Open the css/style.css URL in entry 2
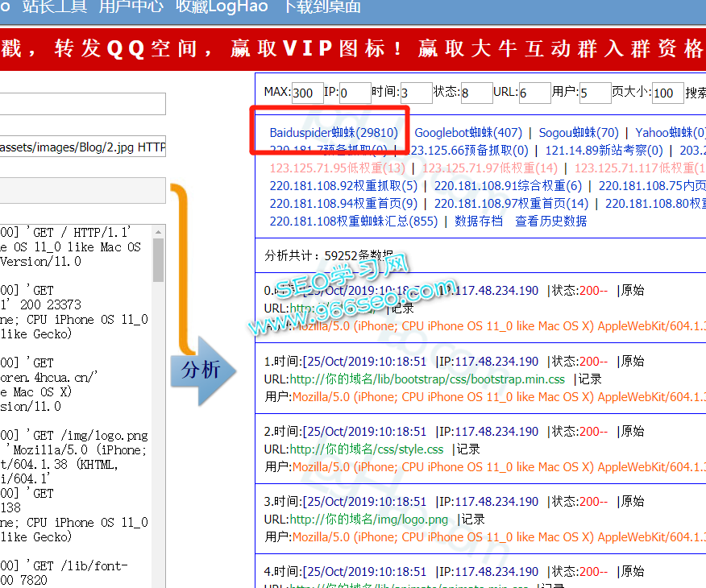706x588 pixels. 367,449
